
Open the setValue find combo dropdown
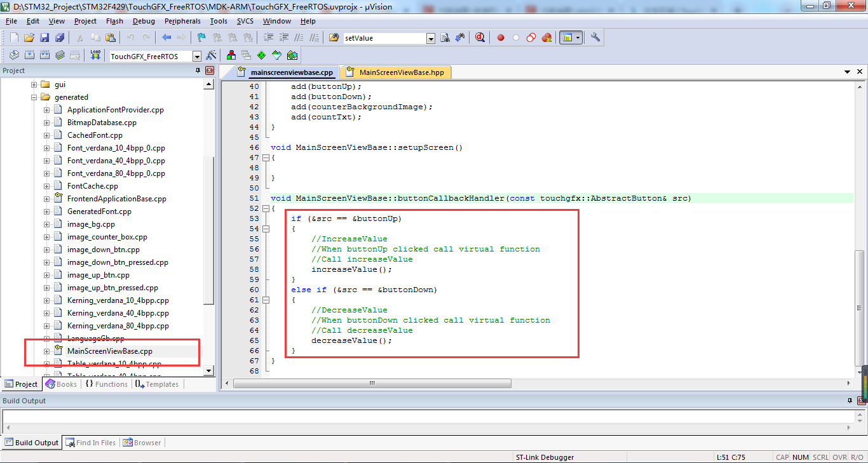coord(431,38)
